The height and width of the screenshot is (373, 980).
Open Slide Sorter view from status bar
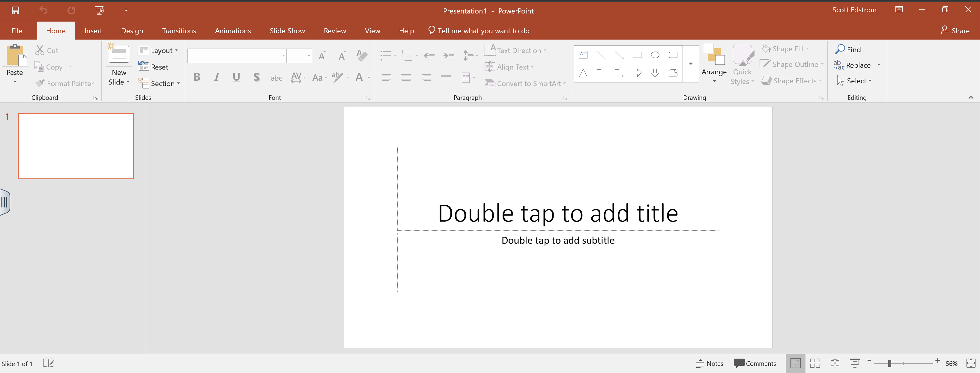tap(815, 363)
